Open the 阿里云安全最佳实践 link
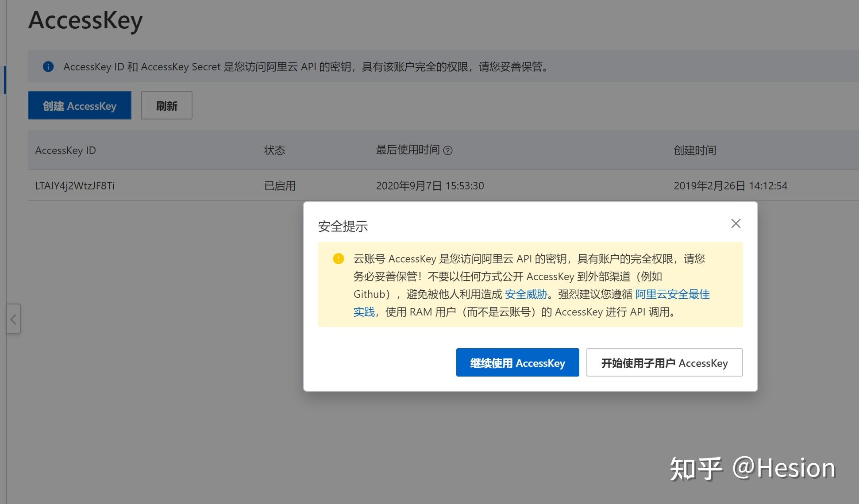Screen dimensions: 859x504 click(672, 294)
